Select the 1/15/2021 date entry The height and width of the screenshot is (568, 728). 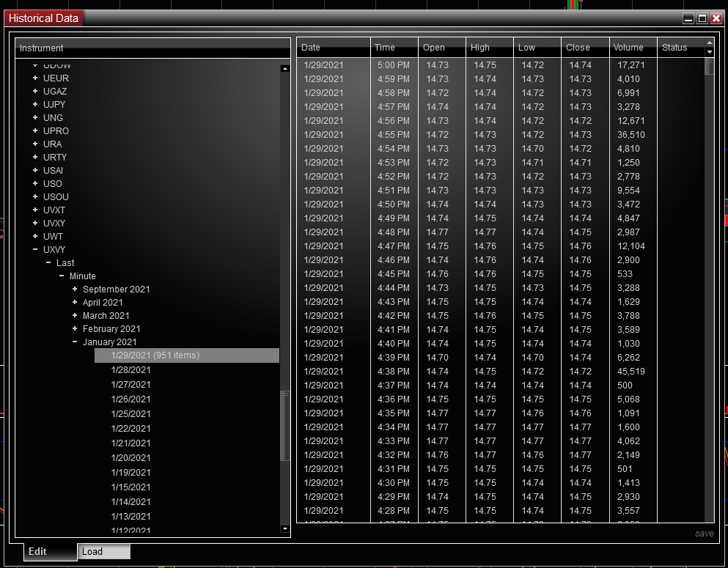point(131,487)
